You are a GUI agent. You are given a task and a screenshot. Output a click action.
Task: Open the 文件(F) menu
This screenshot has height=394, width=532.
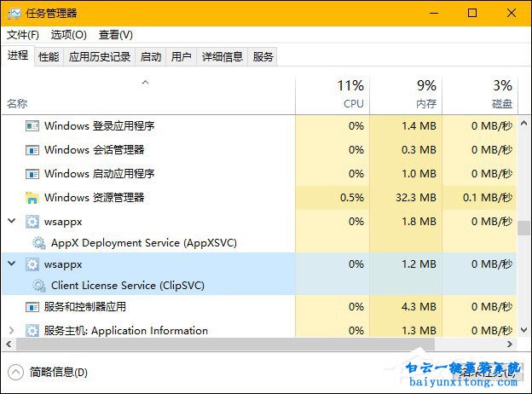point(23,35)
